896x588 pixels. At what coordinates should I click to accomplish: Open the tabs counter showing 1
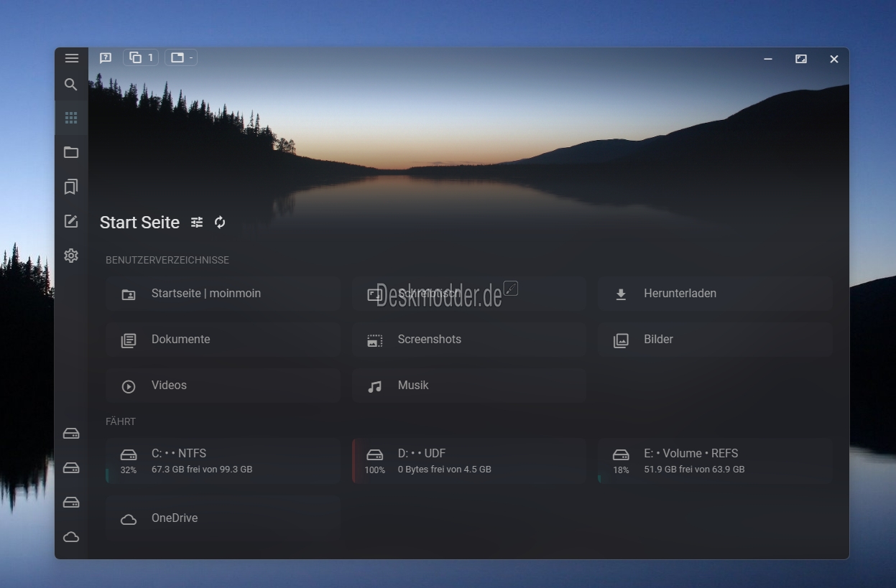coord(141,57)
